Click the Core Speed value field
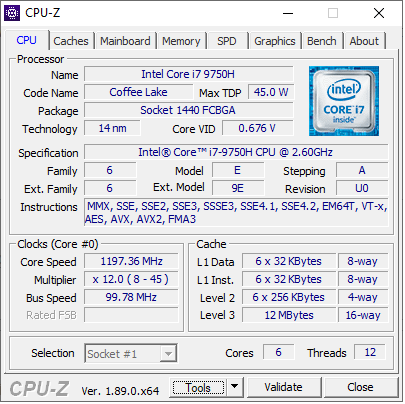This screenshot has height=404, width=405. tap(131, 261)
